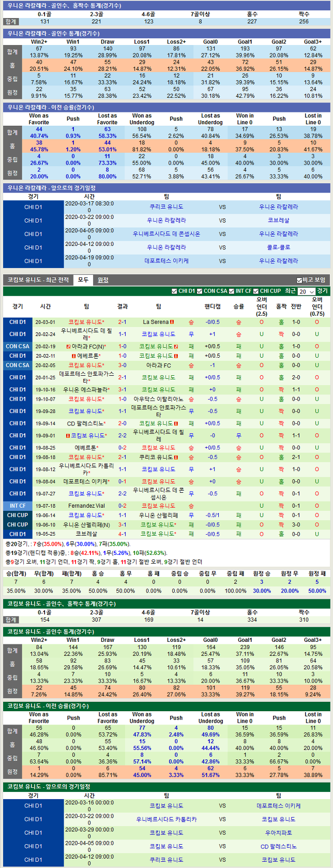Viewport: 333px width, 868px height.
Task: Click the CHI CUP label in 19-06-14 row
Action: [x=18, y=516]
